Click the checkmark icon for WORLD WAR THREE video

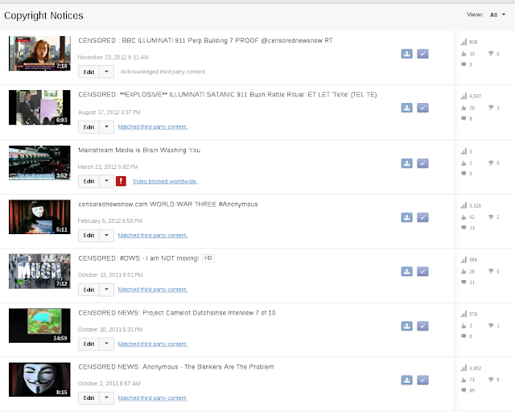422,217
